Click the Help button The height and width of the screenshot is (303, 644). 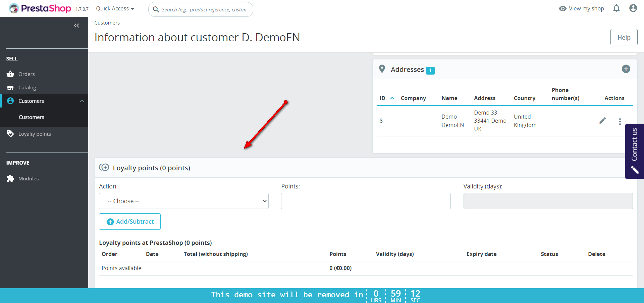coord(624,37)
